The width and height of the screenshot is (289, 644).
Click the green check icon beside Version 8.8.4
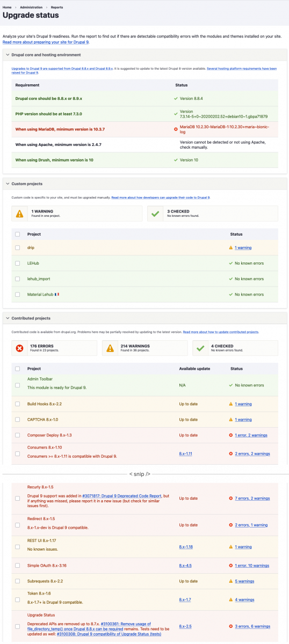(176, 99)
